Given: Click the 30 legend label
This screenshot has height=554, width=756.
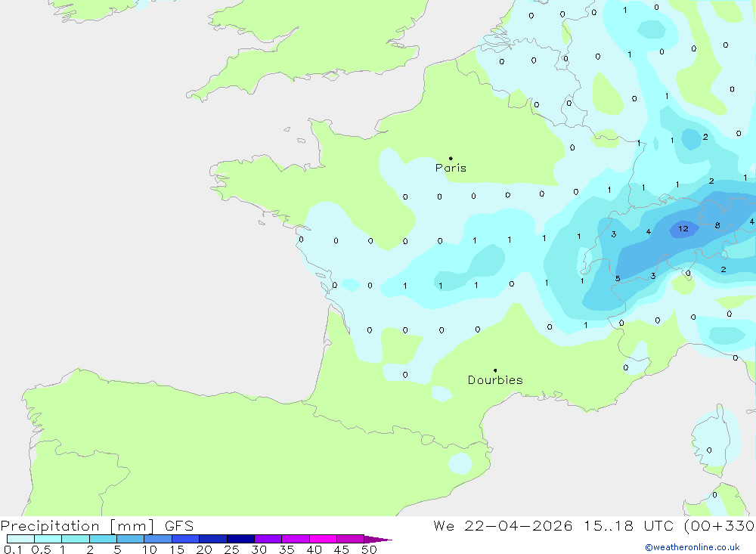Looking at the screenshot, I should pos(259,549).
